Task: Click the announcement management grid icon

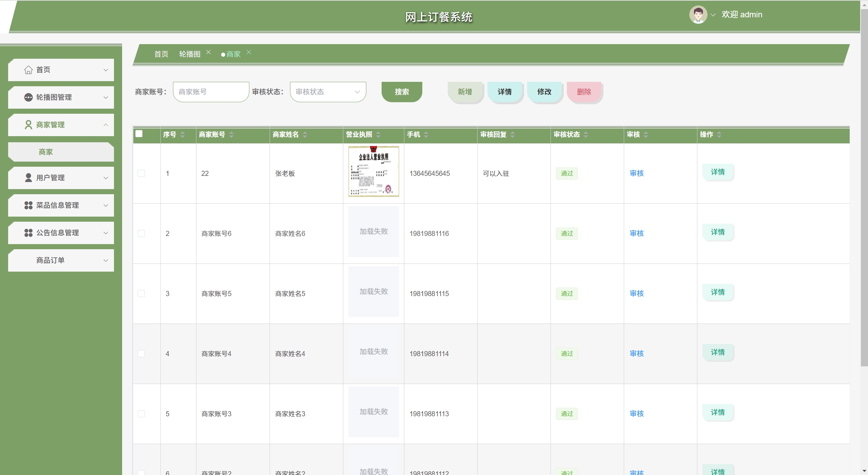Action: [28, 233]
